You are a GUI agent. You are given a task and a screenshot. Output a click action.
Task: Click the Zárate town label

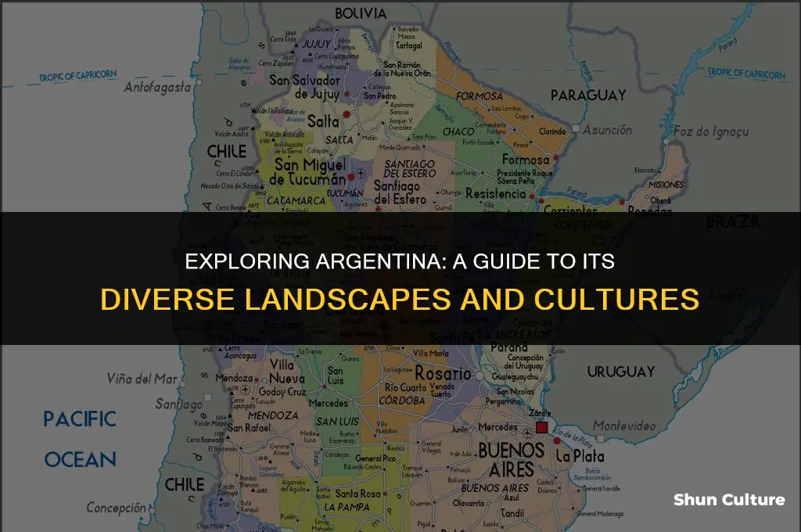pyautogui.click(x=540, y=412)
